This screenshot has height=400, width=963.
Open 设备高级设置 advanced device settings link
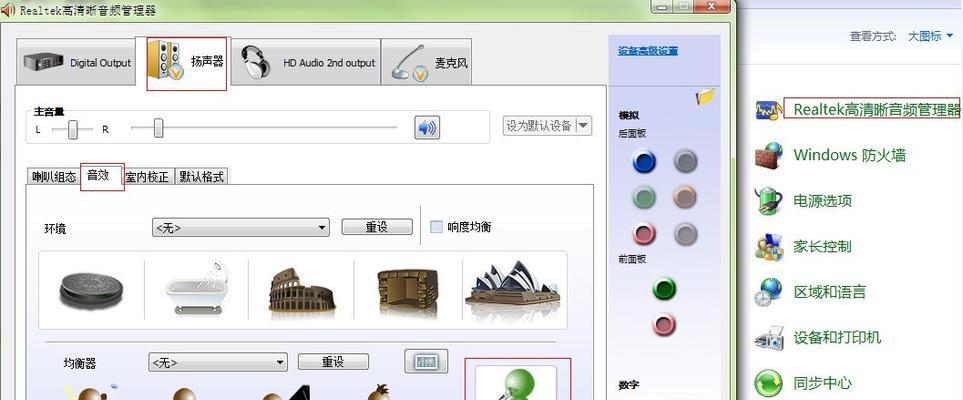(647, 51)
